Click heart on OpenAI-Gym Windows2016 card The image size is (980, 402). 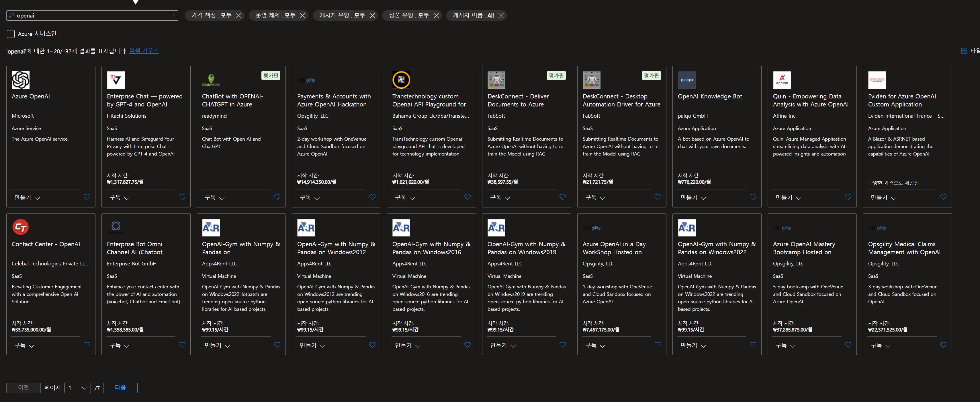click(467, 345)
